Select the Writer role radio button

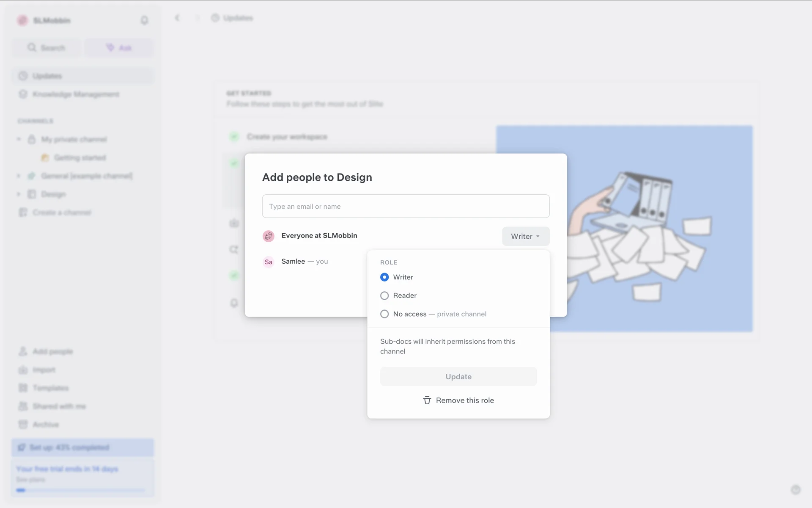pos(384,277)
